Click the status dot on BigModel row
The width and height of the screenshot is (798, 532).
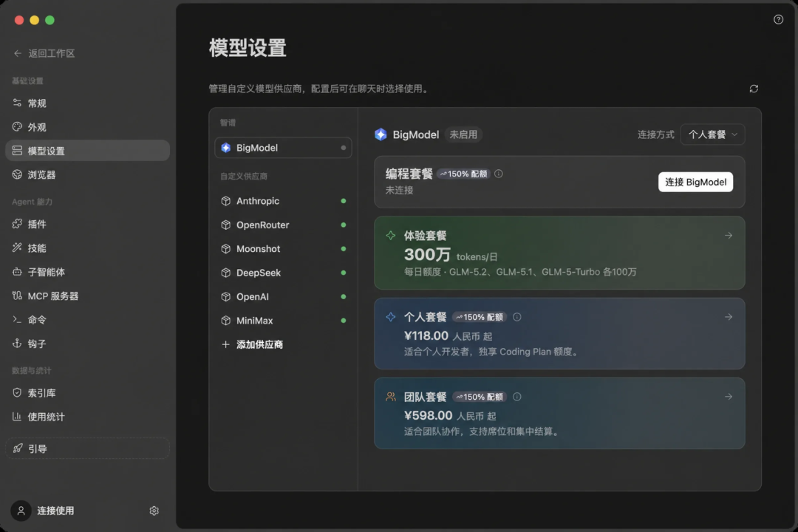[344, 148]
